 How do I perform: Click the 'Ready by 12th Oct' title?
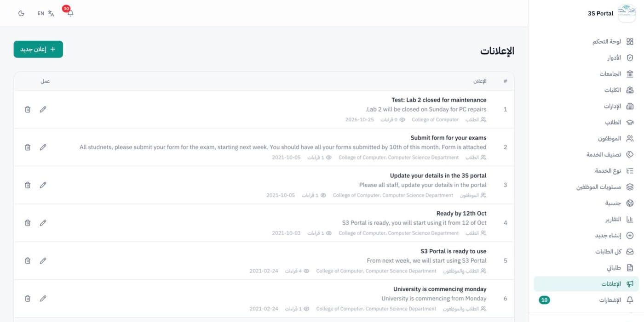(461, 214)
